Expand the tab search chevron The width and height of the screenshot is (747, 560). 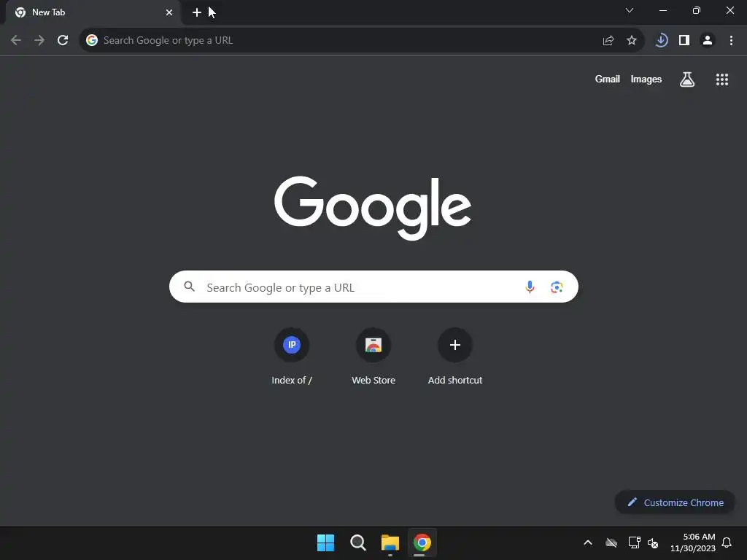click(x=630, y=10)
